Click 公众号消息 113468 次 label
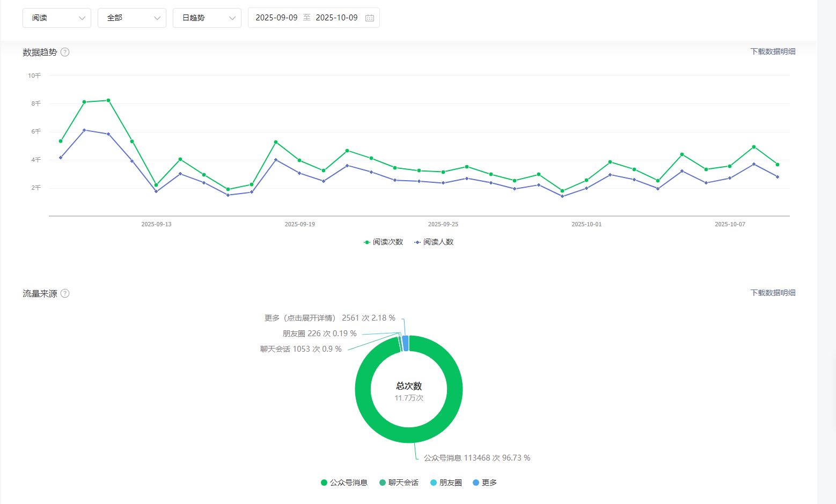 [x=477, y=458]
